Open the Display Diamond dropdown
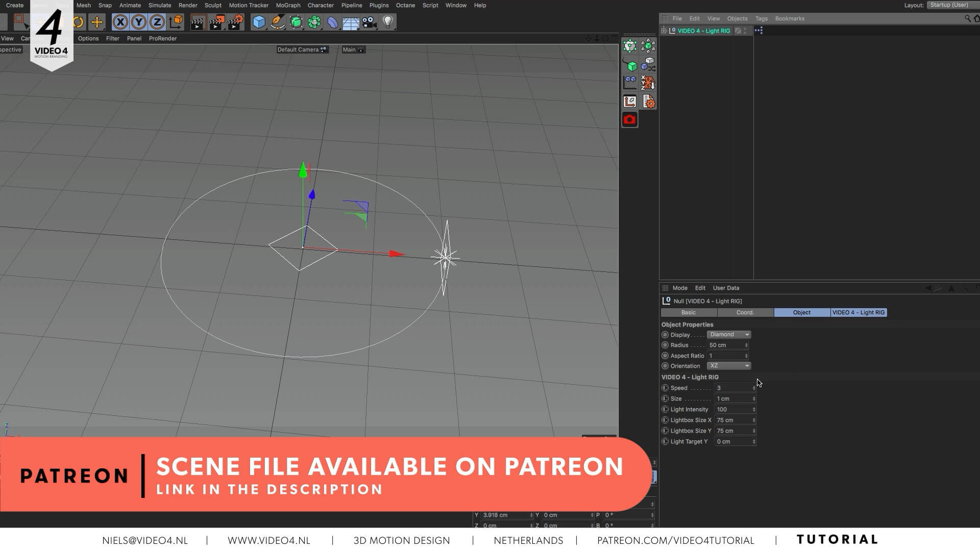Screen dimensions: 980x551 (729, 335)
